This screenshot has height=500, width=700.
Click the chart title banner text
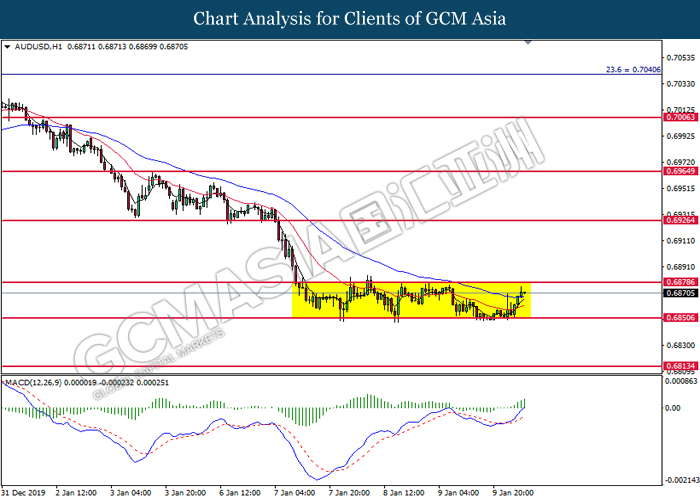pyautogui.click(x=350, y=18)
